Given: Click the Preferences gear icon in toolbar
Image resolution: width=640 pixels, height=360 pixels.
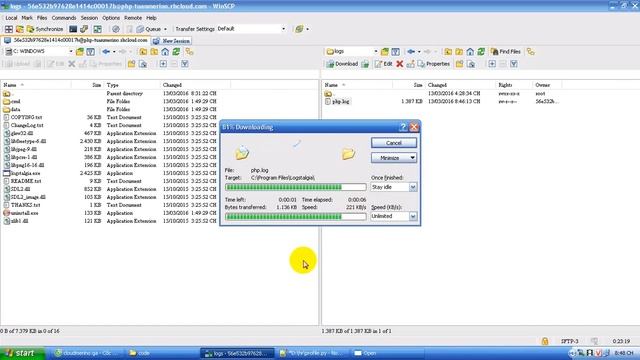Looking at the screenshot, I should tap(116, 29).
